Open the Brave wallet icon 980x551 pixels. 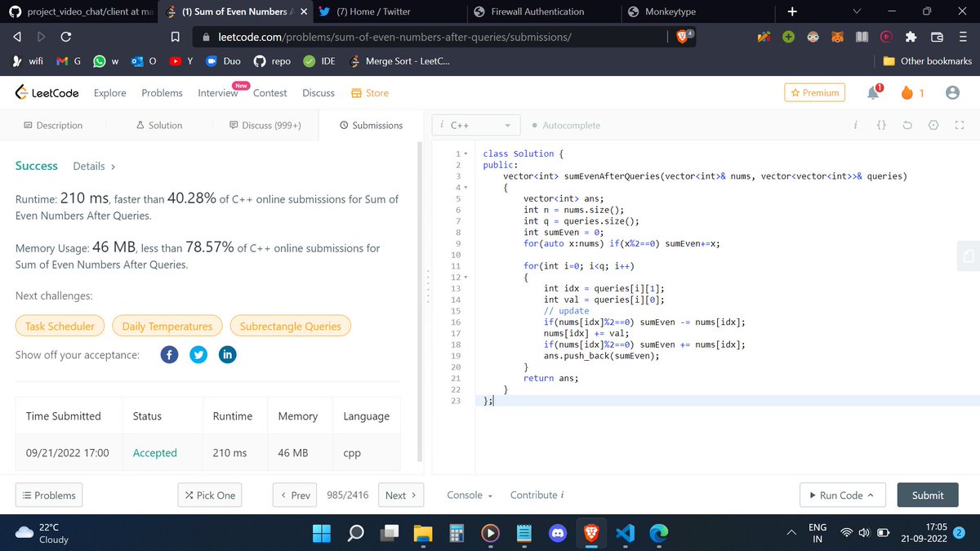click(x=937, y=38)
